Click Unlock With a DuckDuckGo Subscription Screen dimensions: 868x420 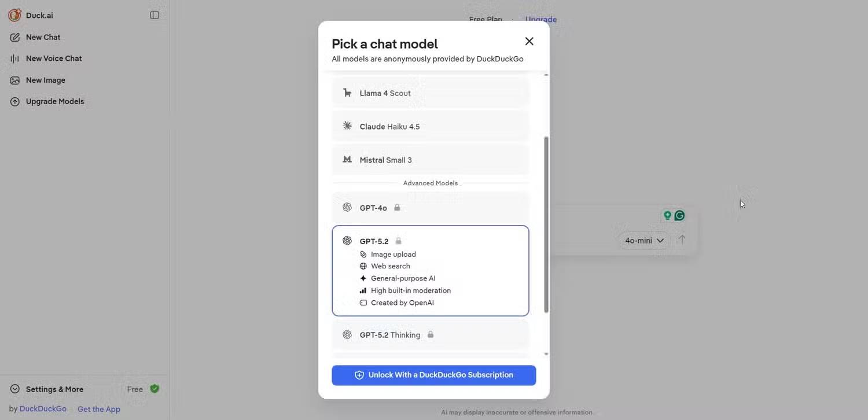point(433,375)
